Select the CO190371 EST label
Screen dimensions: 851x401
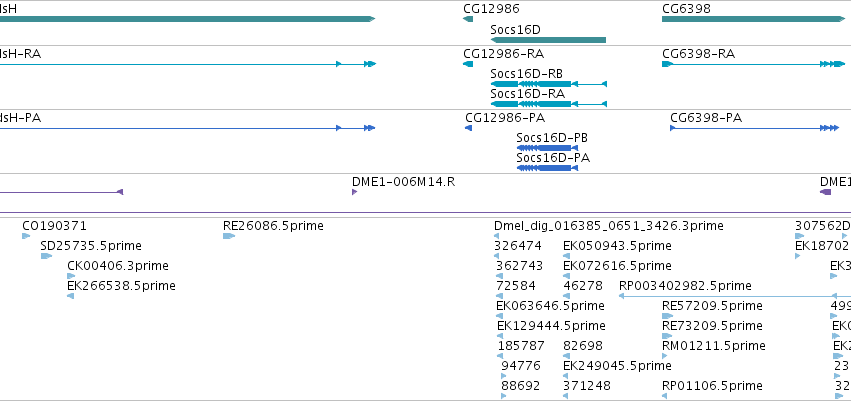tap(54, 226)
